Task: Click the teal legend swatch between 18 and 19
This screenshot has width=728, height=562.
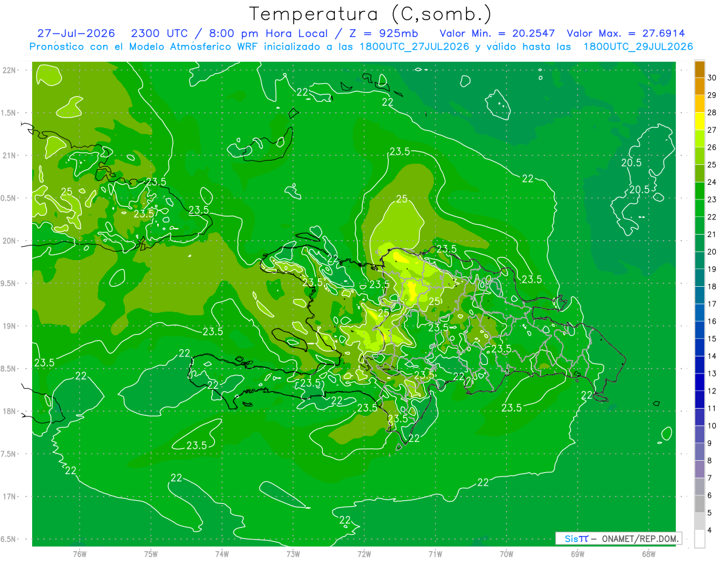Action: (x=699, y=278)
